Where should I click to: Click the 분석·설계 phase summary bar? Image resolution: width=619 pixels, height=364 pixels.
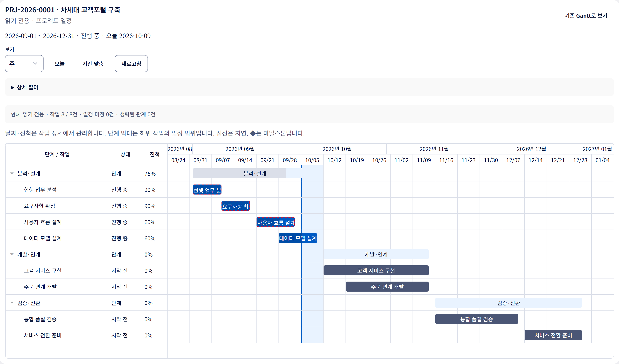(254, 173)
